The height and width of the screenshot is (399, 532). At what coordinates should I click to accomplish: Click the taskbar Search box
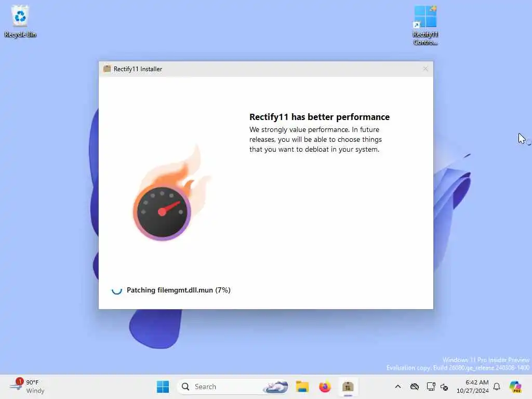(233, 387)
